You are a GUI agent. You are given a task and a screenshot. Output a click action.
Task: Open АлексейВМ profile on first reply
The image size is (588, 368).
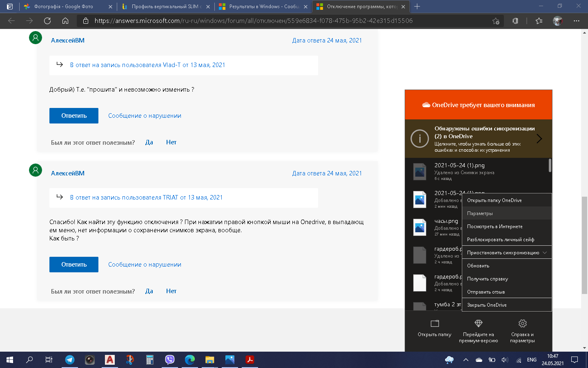68,40
